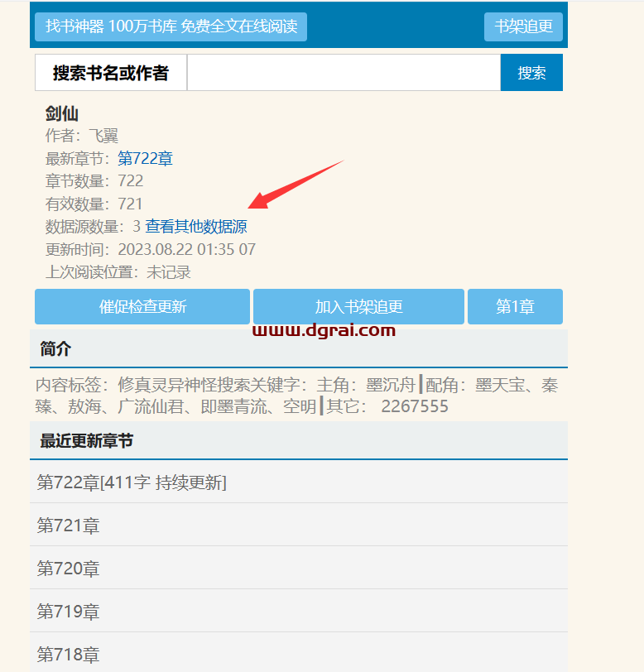Select the 有效数量：721 line

94,204
